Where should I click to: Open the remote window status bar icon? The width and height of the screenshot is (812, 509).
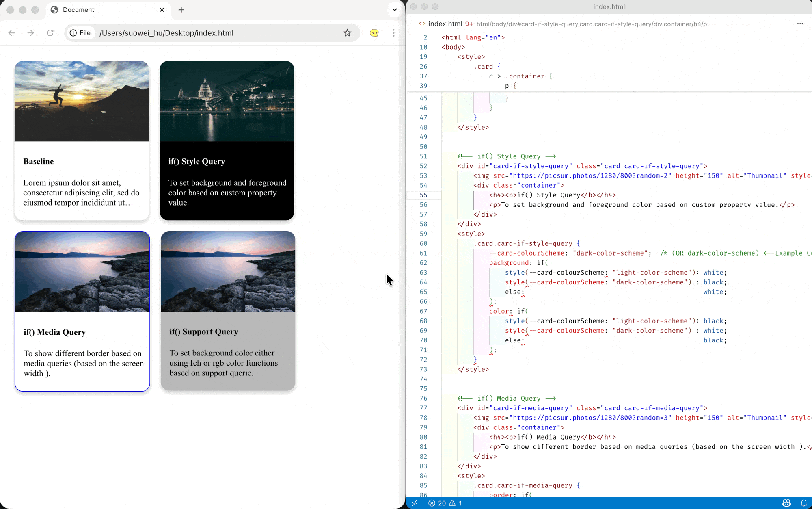point(415,503)
